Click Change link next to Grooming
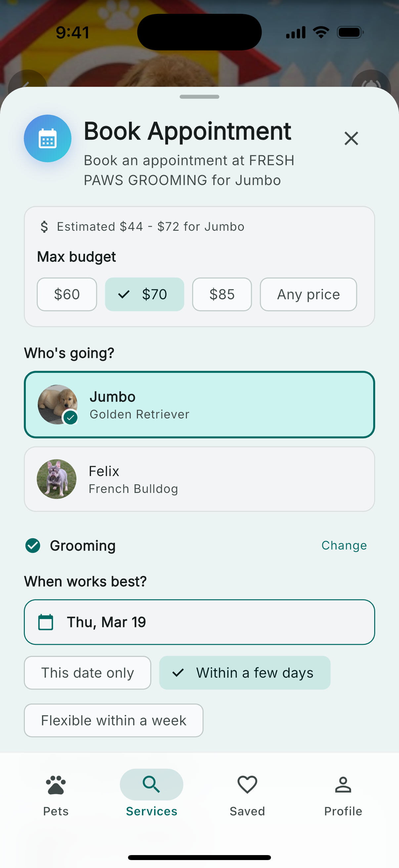399x868 pixels. tap(344, 546)
